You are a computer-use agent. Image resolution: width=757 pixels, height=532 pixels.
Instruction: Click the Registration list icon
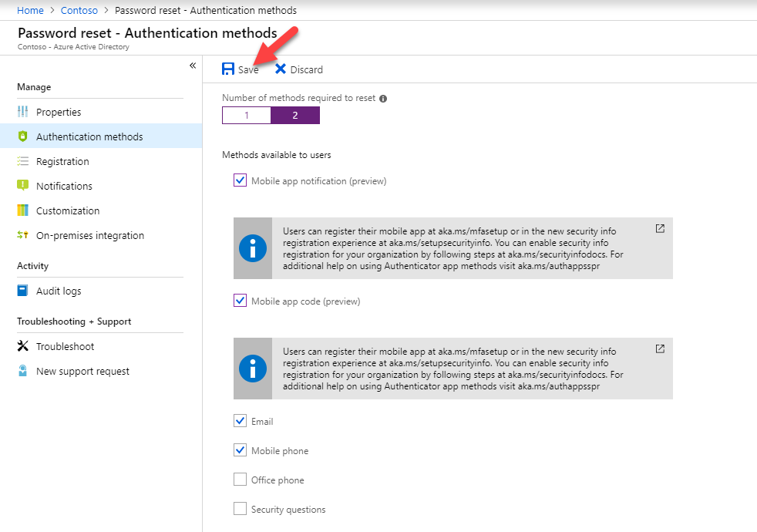click(x=22, y=161)
